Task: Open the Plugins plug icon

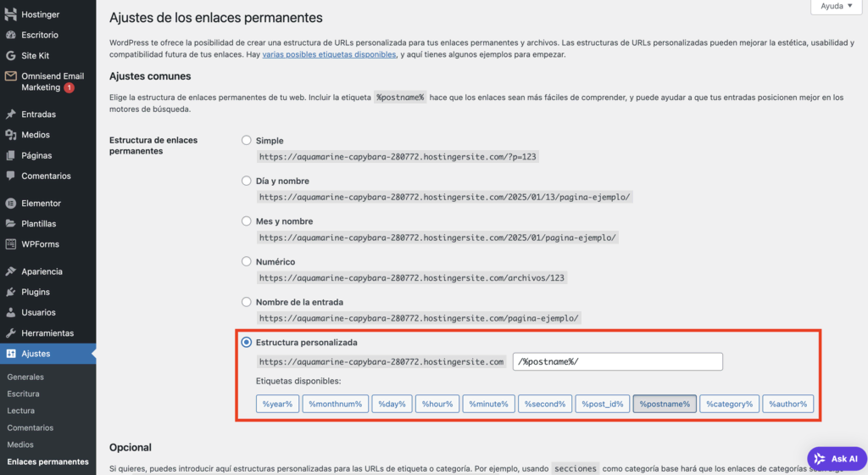Action: coord(10,292)
